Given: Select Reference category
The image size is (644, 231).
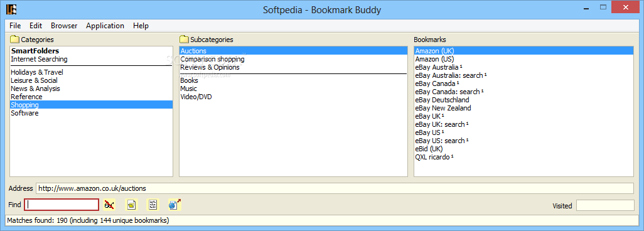Looking at the screenshot, I should pos(91,97).
